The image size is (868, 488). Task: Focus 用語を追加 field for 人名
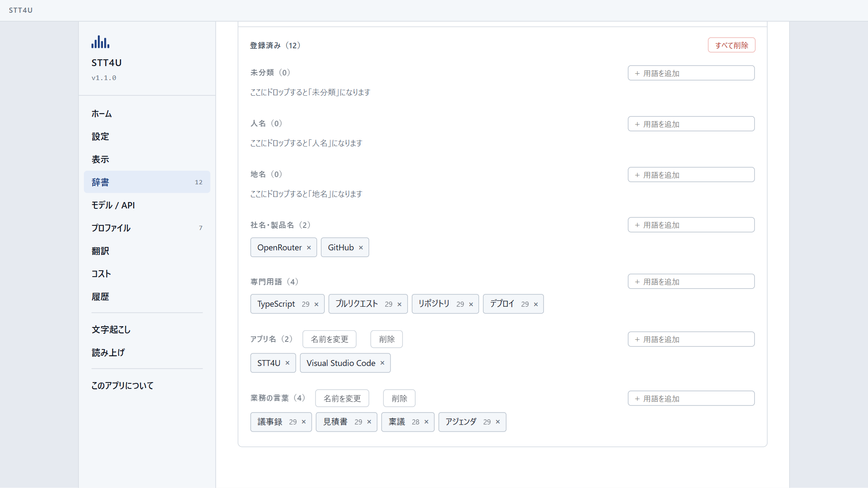pyautogui.click(x=691, y=124)
